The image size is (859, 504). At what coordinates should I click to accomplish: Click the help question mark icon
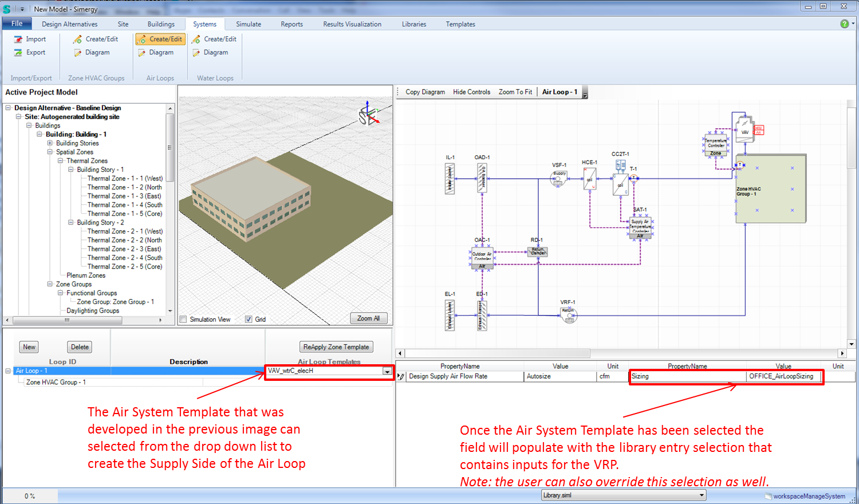[x=844, y=24]
